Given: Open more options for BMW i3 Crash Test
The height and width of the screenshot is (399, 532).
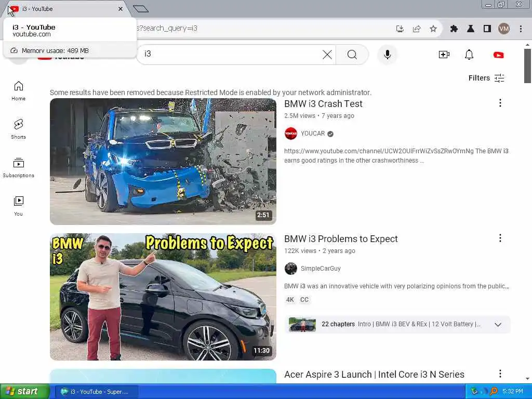Looking at the screenshot, I should [500, 103].
